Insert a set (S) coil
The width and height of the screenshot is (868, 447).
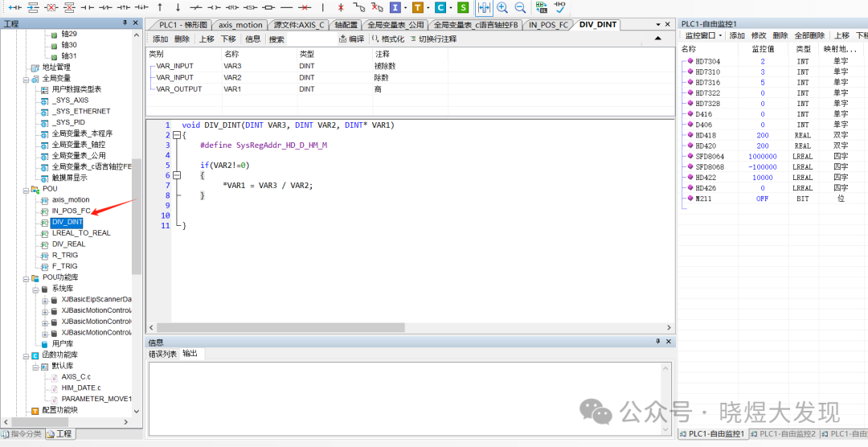tap(250, 7)
